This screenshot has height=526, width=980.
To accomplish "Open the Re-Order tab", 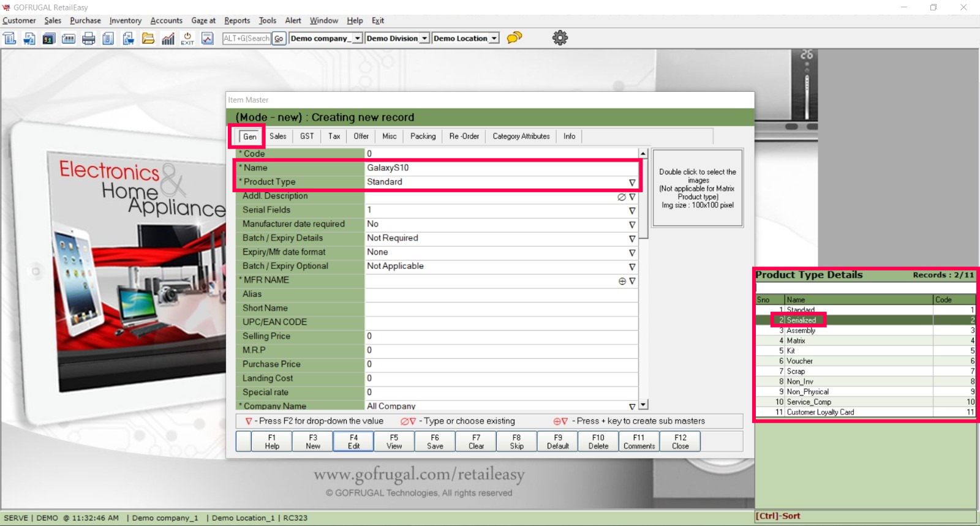I will 464,136.
